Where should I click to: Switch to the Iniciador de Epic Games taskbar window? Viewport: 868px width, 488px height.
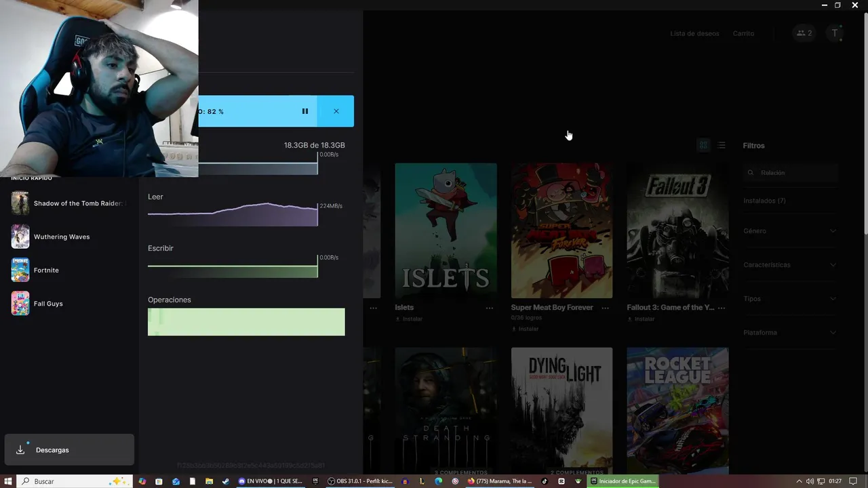[x=623, y=481]
